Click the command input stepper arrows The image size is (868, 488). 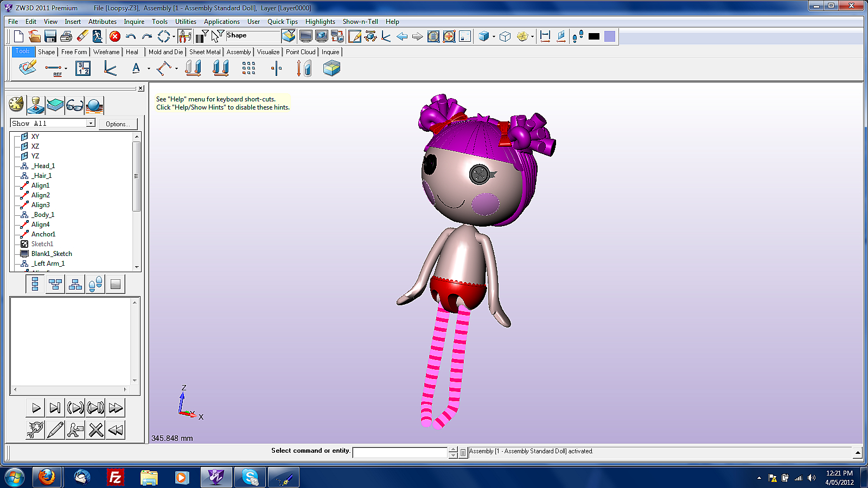[x=453, y=452]
